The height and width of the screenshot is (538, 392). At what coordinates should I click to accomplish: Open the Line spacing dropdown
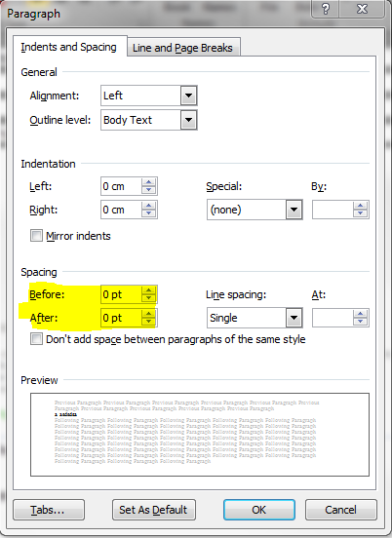(294, 318)
